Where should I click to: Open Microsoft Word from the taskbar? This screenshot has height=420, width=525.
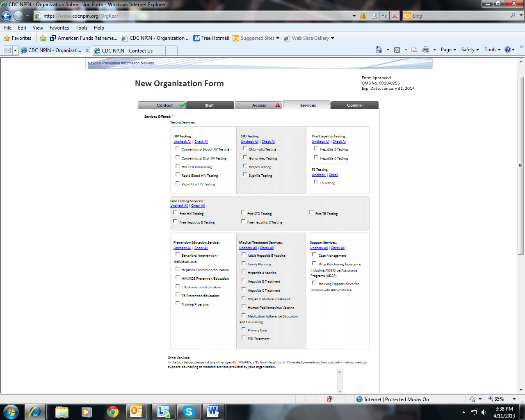[213, 411]
